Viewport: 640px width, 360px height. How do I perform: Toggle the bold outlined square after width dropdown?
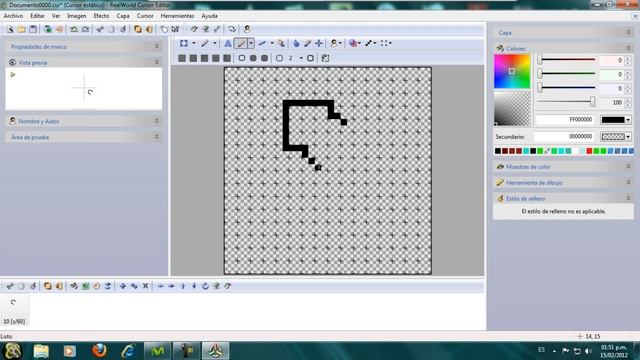(x=310, y=58)
